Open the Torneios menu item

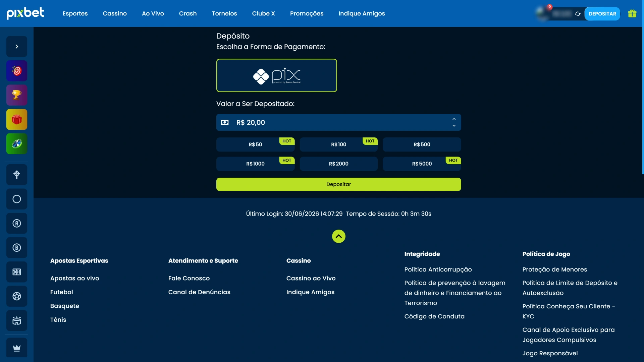click(x=224, y=13)
